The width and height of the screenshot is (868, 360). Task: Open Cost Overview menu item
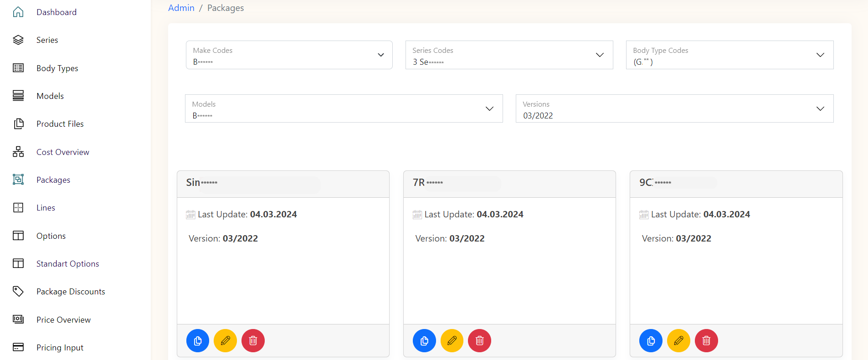point(63,152)
